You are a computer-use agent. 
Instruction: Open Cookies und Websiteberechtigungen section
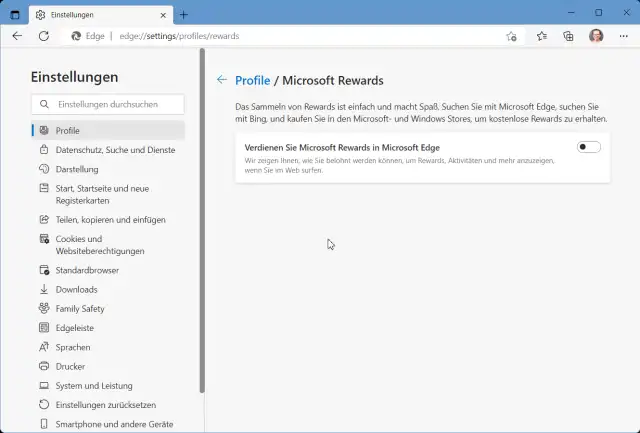coord(108,245)
